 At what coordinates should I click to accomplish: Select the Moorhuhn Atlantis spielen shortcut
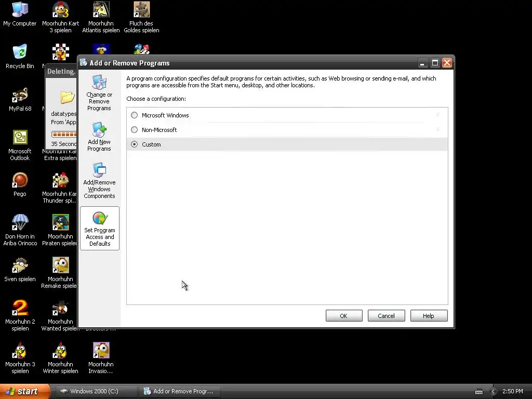pyautogui.click(x=101, y=17)
